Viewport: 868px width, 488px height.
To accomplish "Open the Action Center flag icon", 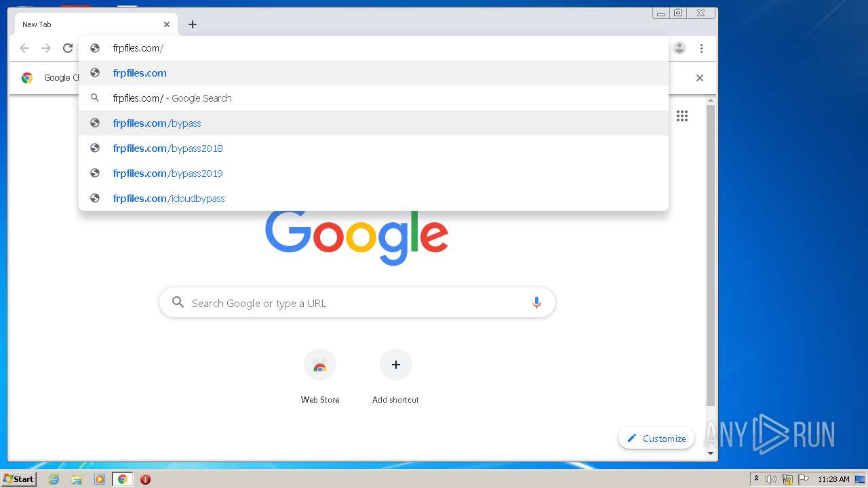I will tap(804, 479).
